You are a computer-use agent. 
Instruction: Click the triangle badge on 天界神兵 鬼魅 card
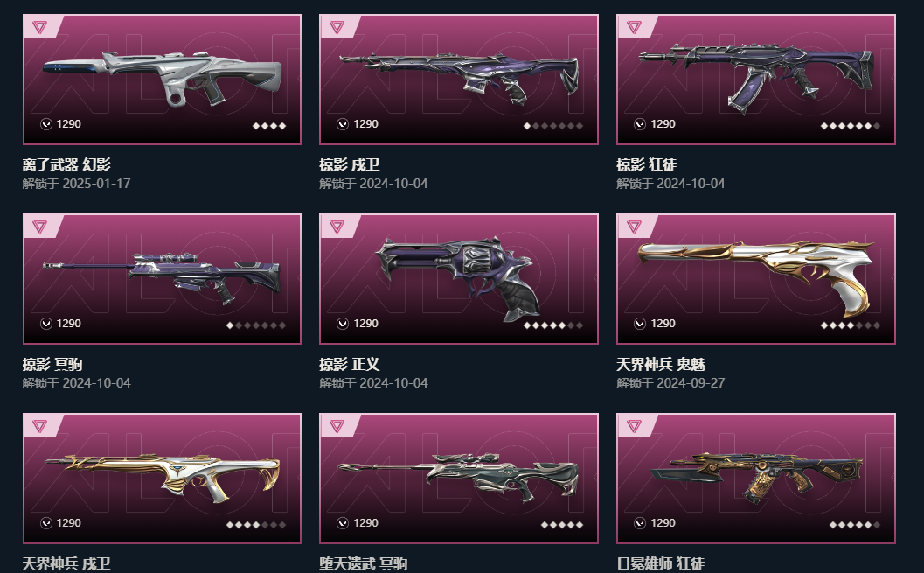coord(634,227)
